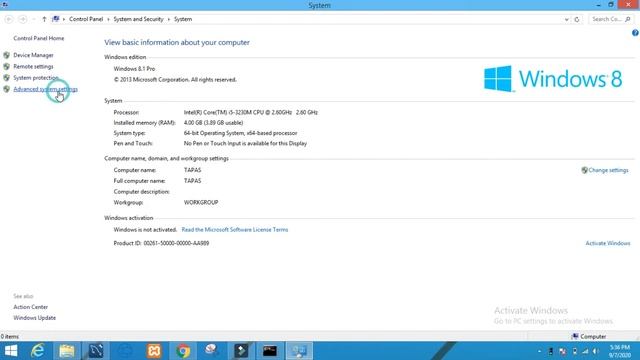Open Advanced system settings
The width and height of the screenshot is (640, 360).
coord(45,89)
